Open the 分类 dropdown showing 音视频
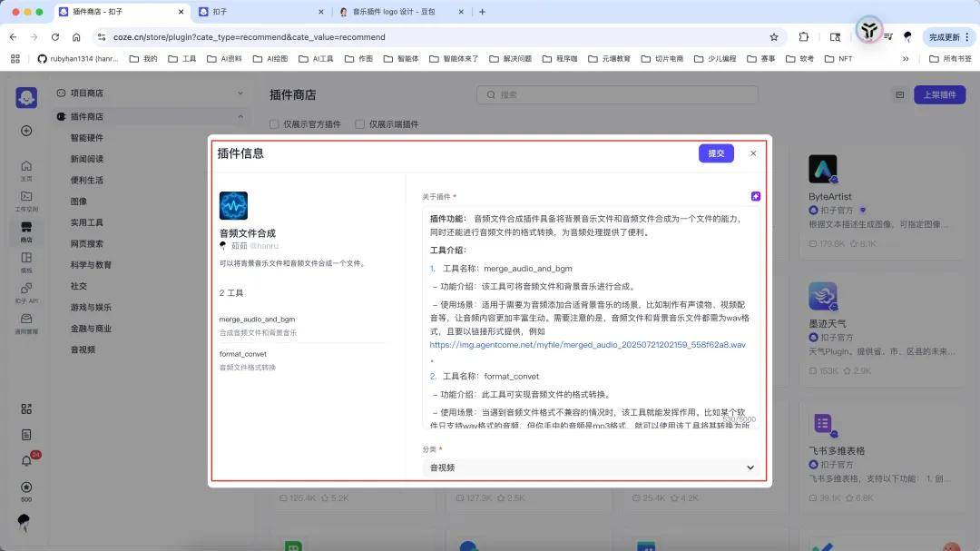The height and width of the screenshot is (551, 980). pyautogui.click(x=593, y=467)
